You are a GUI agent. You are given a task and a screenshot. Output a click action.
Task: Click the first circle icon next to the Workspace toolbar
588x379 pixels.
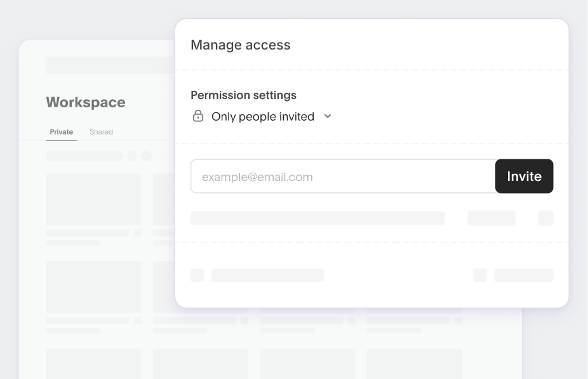[131, 155]
